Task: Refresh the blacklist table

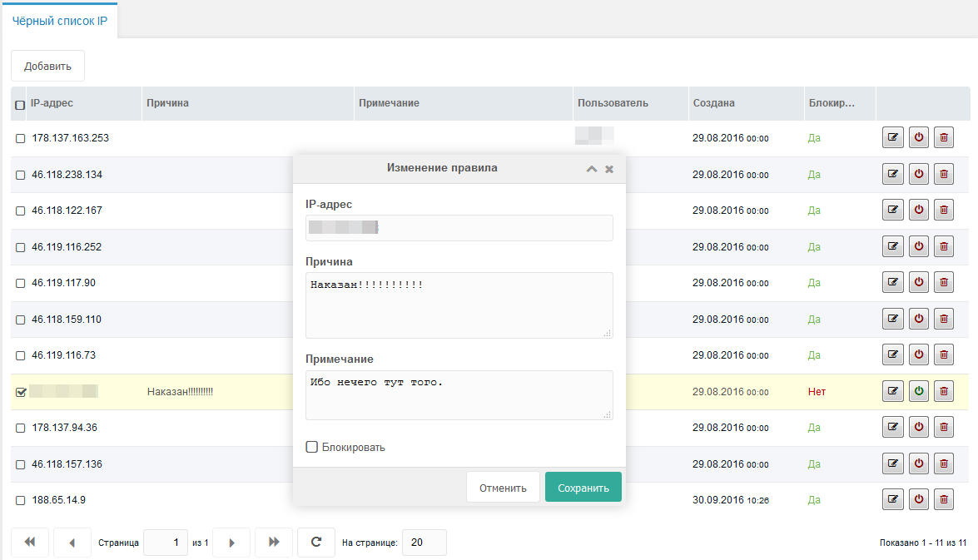Action: coord(316,542)
